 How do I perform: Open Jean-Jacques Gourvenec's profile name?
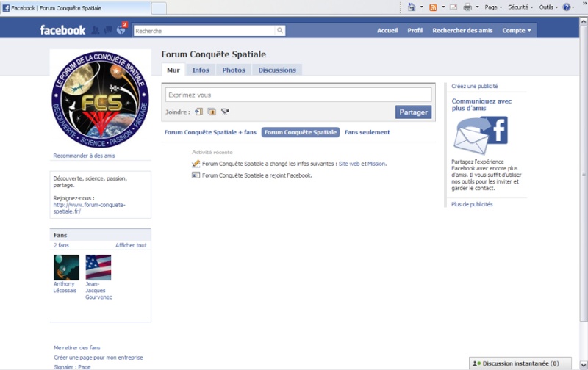point(98,291)
